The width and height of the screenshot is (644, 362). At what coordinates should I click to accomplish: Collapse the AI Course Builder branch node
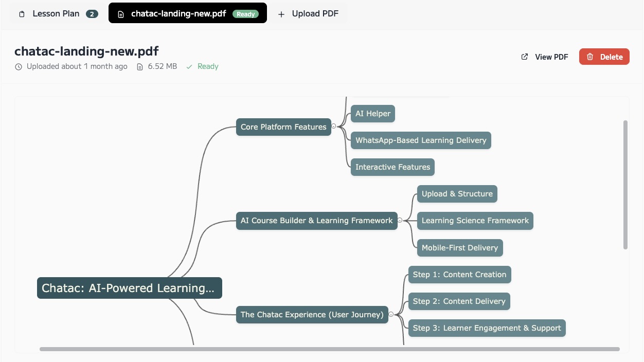click(400, 220)
